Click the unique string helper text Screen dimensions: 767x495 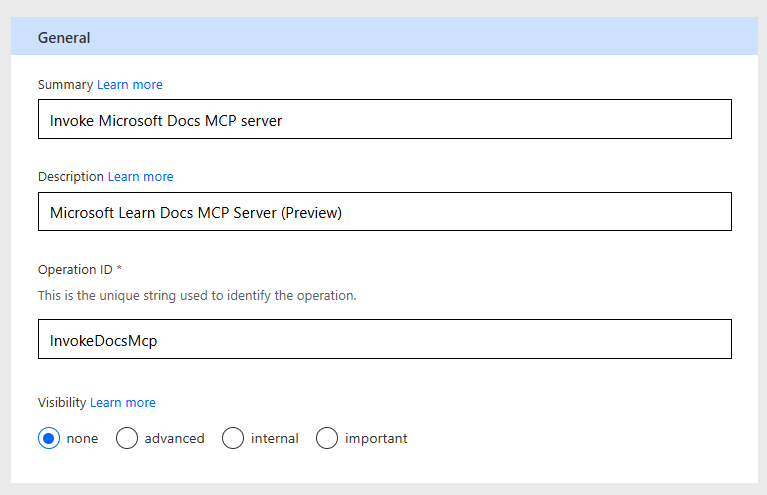tap(197, 296)
